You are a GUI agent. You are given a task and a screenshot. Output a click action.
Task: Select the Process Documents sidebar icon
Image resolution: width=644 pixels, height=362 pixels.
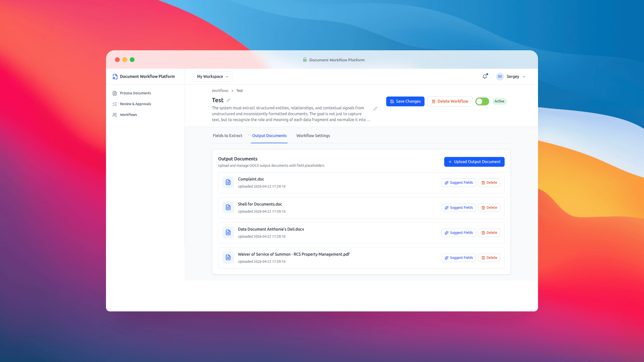pyautogui.click(x=115, y=93)
